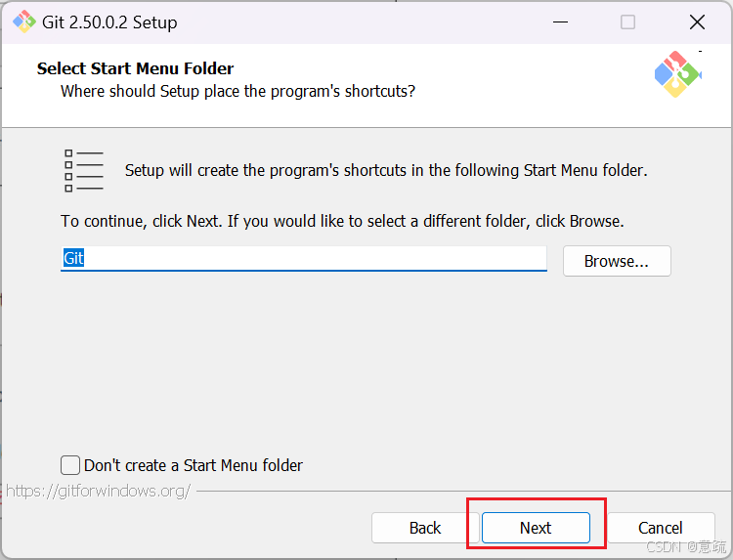Click the "Don't create a Start Menu folder" label
This screenshot has height=560, width=733.
click(194, 465)
